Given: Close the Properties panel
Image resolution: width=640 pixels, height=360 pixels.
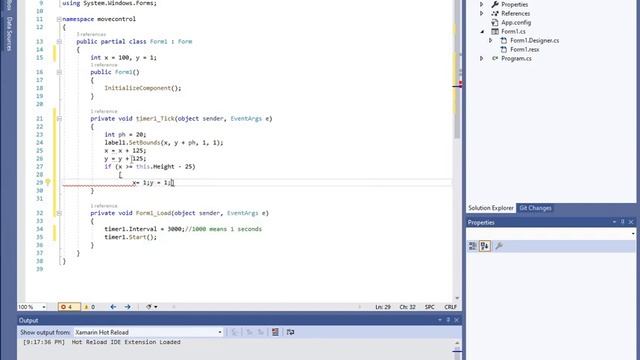Looking at the screenshot, I should [631, 222].
